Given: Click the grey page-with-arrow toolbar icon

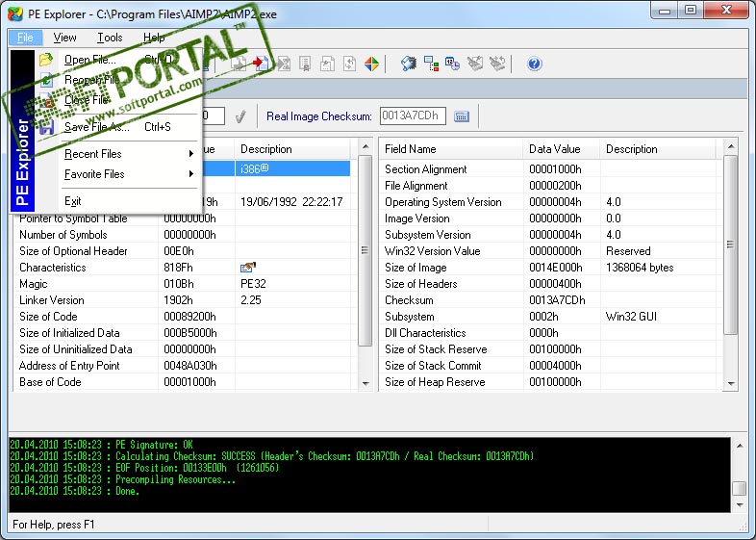Looking at the screenshot, I should pyautogui.click(x=239, y=64).
